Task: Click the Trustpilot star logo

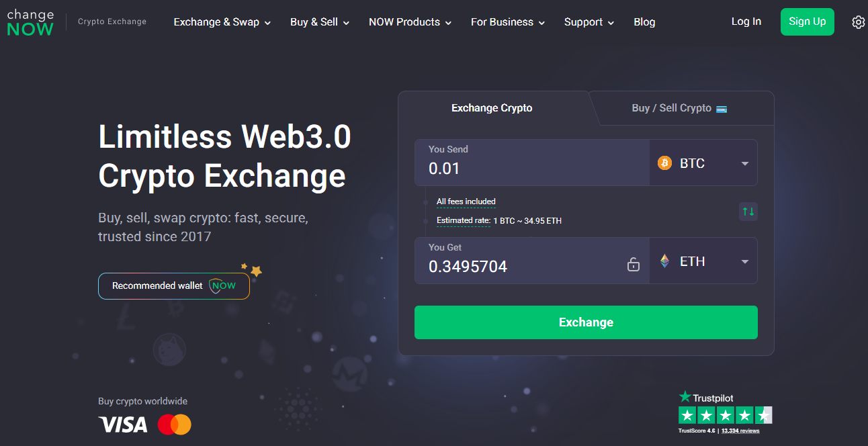Action: tap(685, 397)
